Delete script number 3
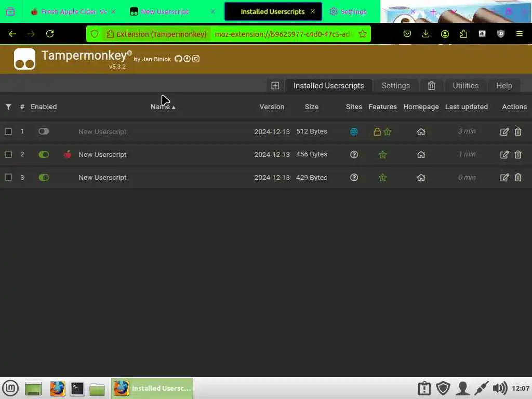The height and width of the screenshot is (399, 532). [x=518, y=178]
